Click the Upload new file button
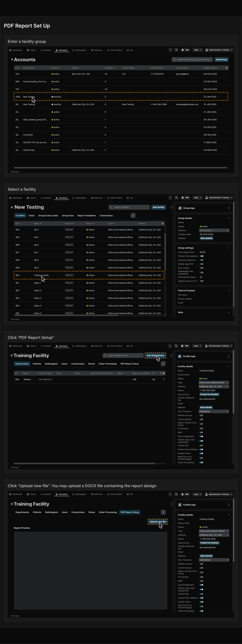Viewport: 242px width, 644px height. [158, 521]
